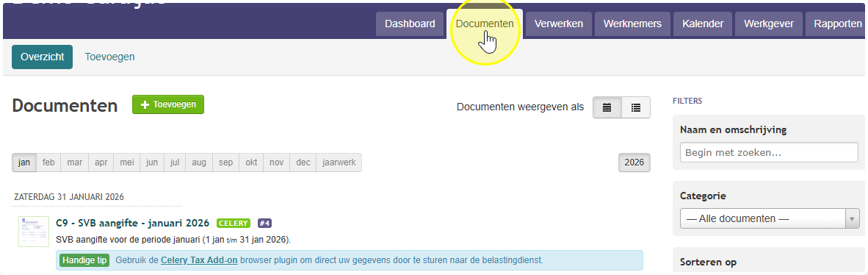Go to the Verwerken tab
This screenshot has width=868, height=275.
pos(559,24)
